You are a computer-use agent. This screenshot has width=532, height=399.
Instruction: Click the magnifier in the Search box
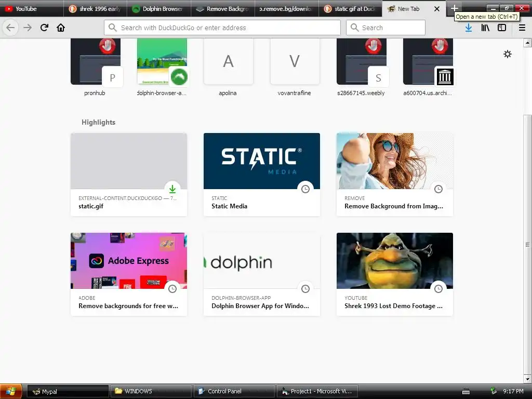coord(354,28)
